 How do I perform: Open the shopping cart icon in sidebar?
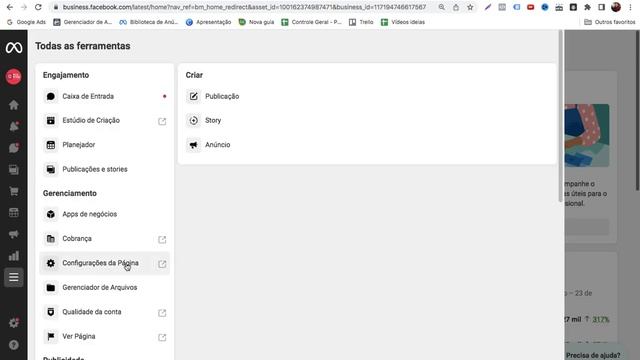click(x=13, y=191)
